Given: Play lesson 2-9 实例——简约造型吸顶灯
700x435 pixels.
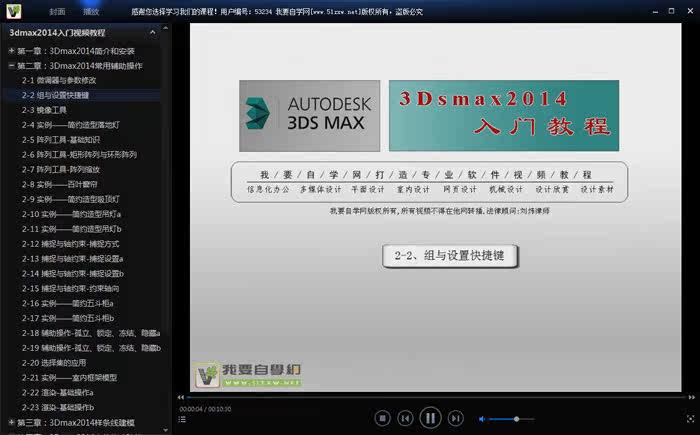Looking at the screenshot, I should pos(71,199).
